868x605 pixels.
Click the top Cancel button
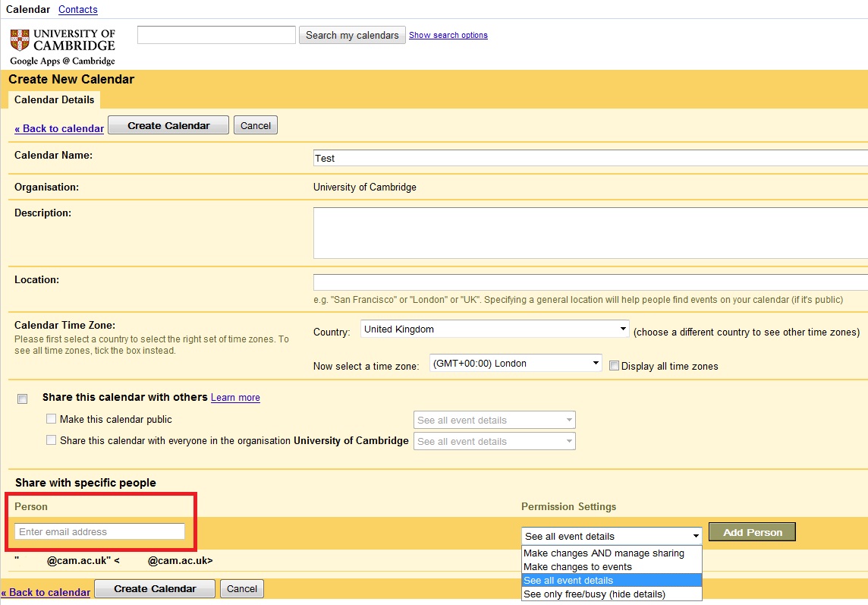click(256, 125)
